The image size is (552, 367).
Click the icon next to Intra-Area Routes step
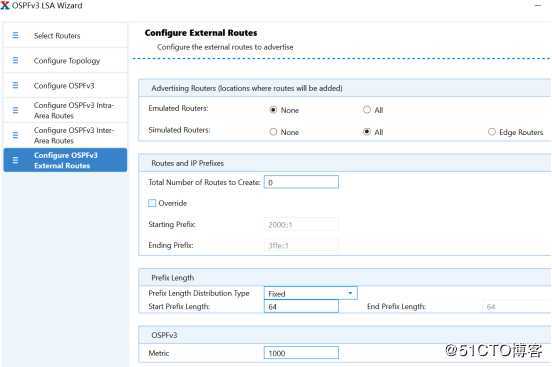pyautogui.click(x=15, y=110)
